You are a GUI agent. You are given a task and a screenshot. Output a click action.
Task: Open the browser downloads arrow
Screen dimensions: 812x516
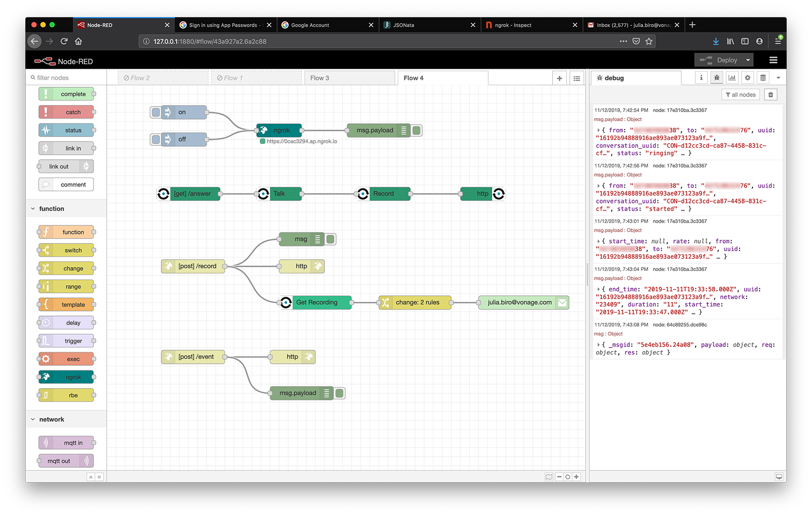(x=716, y=42)
